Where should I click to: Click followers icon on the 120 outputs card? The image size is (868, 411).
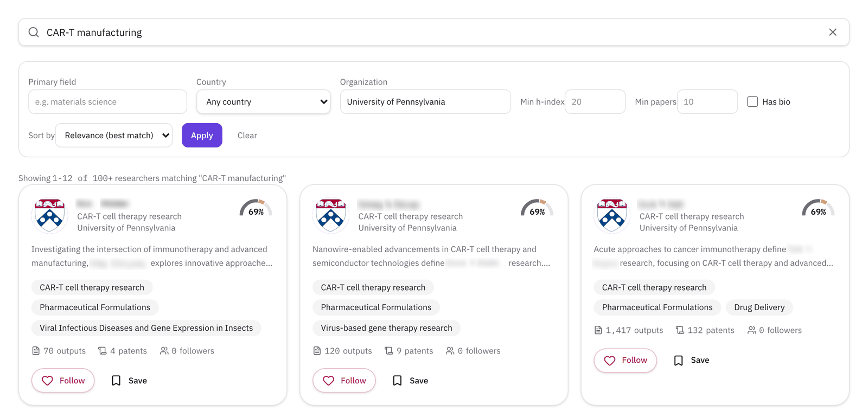click(x=450, y=351)
